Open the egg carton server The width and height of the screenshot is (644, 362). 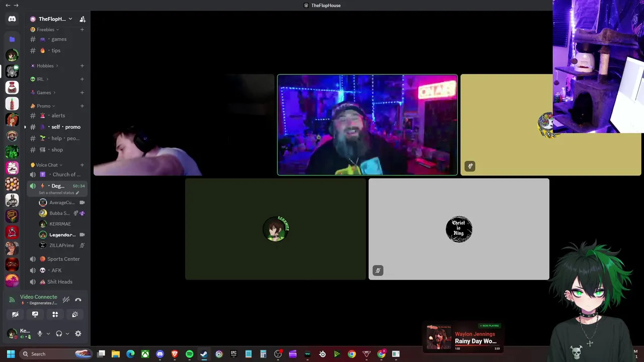[12, 184]
